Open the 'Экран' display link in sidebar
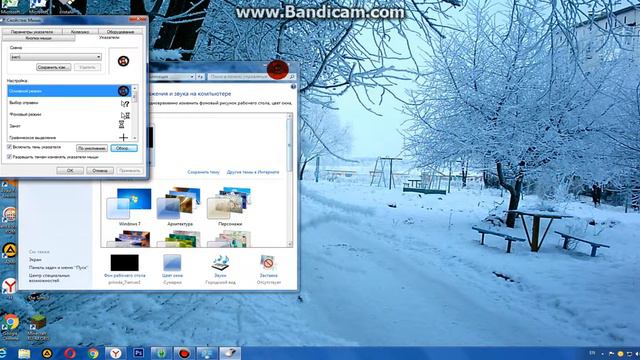 coord(35,260)
